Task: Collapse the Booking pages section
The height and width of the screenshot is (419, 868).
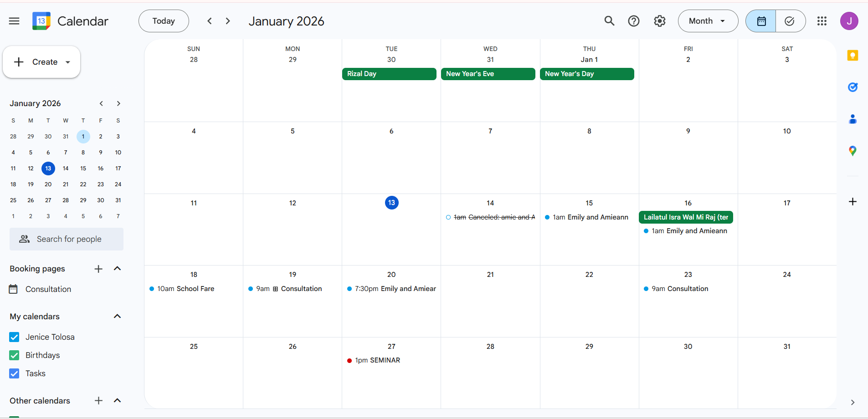Action: pyautogui.click(x=117, y=269)
